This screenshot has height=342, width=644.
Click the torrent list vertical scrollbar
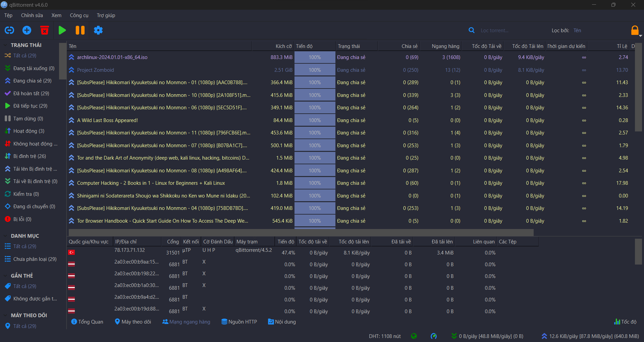639,87
